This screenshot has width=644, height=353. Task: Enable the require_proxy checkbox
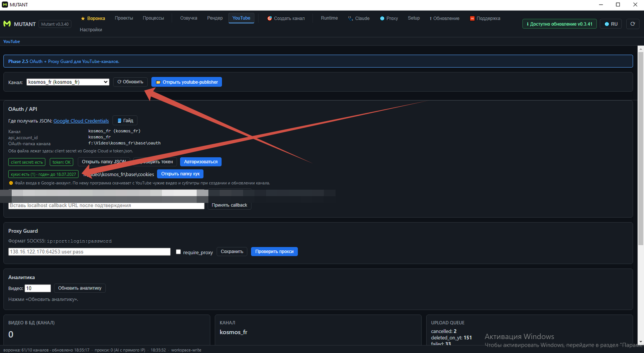178,252
